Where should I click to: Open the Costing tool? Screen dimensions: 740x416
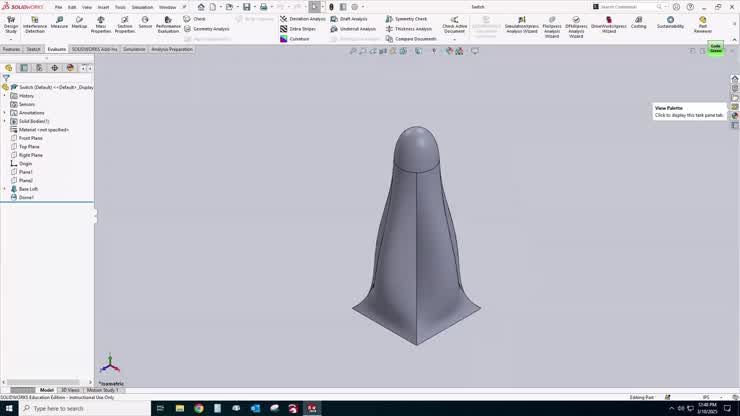point(639,22)
